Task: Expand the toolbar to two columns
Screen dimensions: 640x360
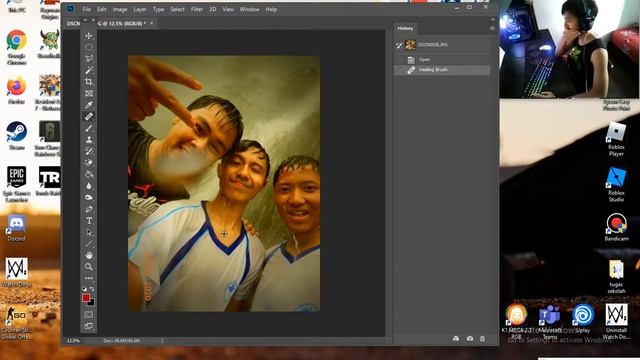Action: [x=85, y=20]
